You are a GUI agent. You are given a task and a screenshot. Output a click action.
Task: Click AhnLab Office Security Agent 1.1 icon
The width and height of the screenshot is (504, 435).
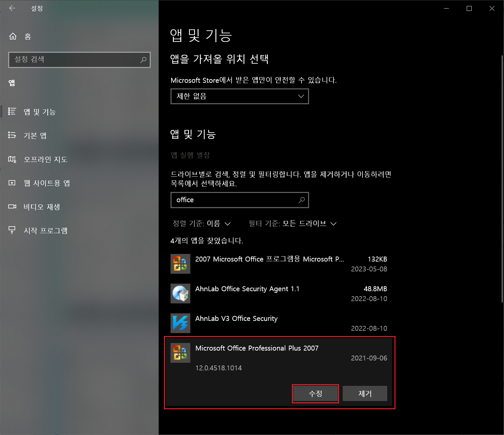click(x=180, y=294)
